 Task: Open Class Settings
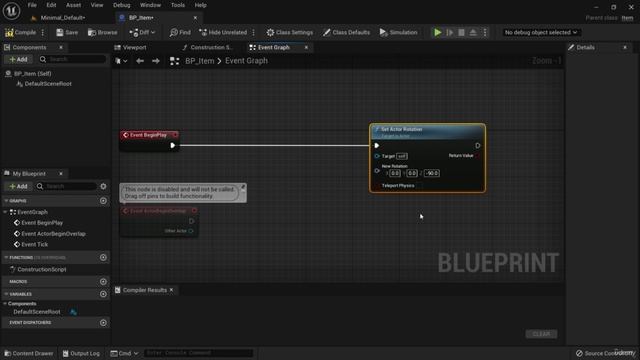[x=290, y=32]
